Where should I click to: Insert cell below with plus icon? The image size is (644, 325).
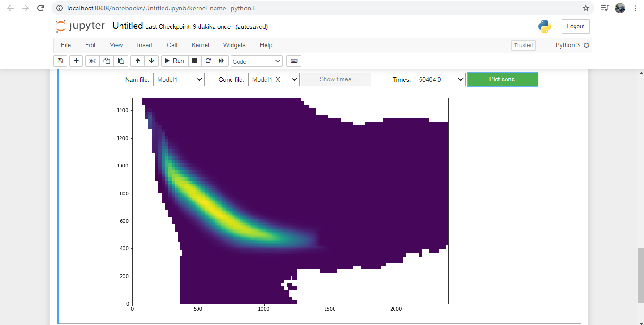click(76, 61)
